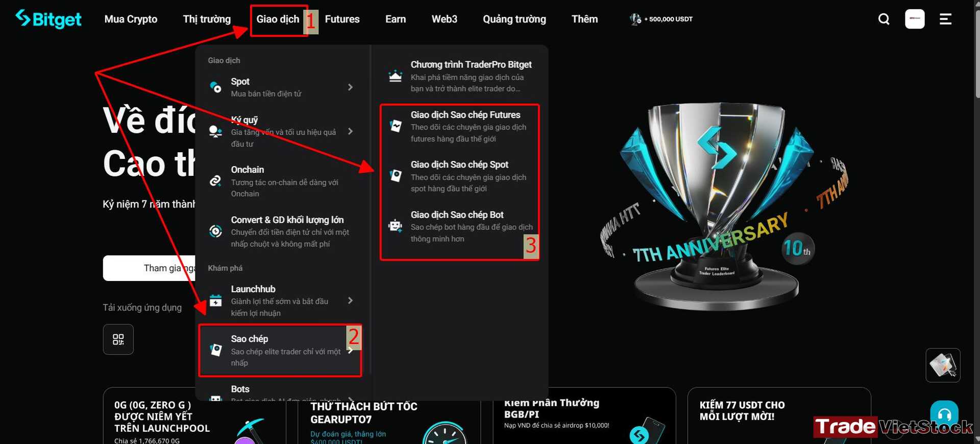The image size is (980, 444).
Task: Click the Ký quỹ margin icon
Action: pos(215,131)
